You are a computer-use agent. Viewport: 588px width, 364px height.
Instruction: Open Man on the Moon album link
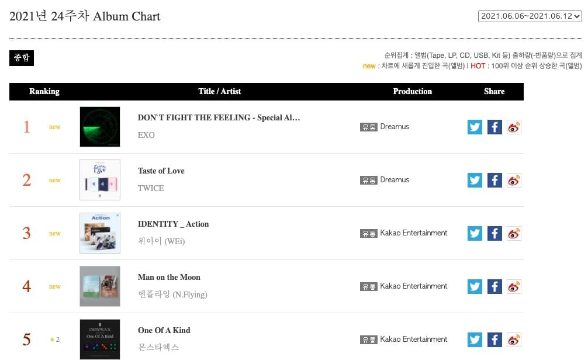click(169, 277)
